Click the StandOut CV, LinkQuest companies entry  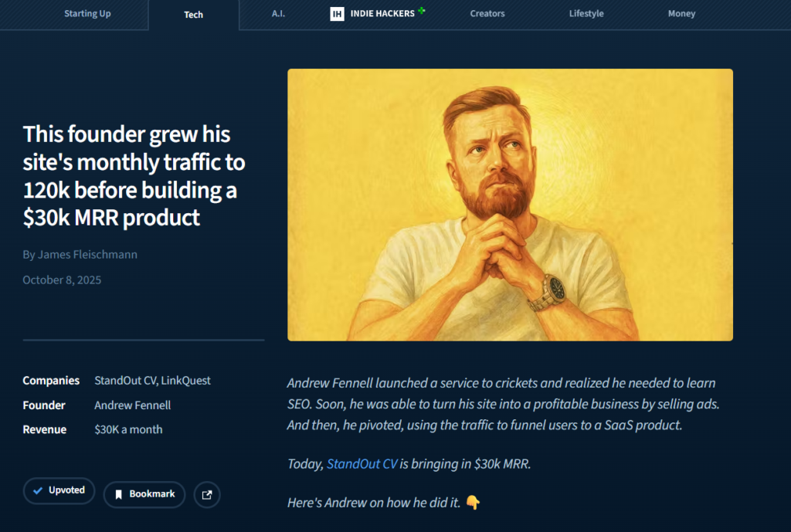click(152, 381)
